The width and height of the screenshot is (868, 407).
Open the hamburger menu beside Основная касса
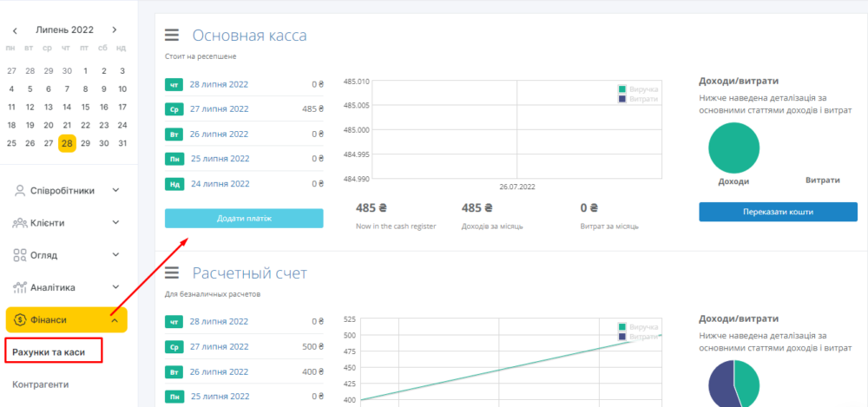pos(172,36)
